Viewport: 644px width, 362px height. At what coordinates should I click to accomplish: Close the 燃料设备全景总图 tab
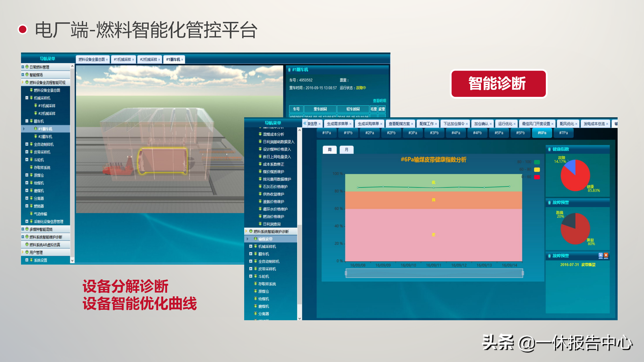click(x=107, y=60)
